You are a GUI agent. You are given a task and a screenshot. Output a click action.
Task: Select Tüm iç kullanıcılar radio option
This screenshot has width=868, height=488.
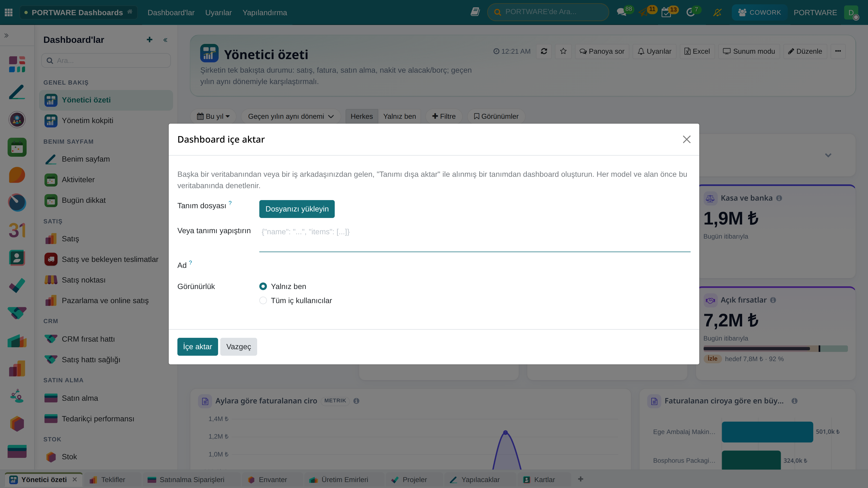tap(263, 301)
